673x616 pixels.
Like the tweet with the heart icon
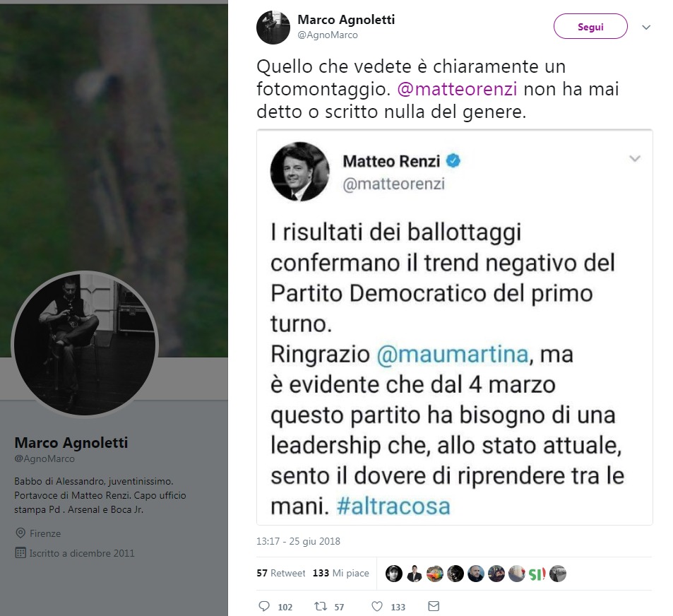pyautogui.click(x=377, y=606)
